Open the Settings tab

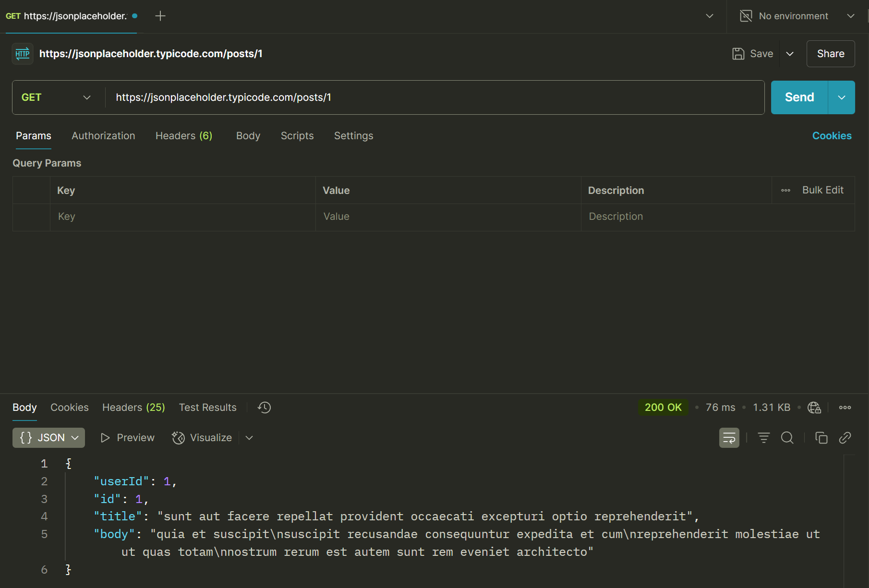[354, 136]
